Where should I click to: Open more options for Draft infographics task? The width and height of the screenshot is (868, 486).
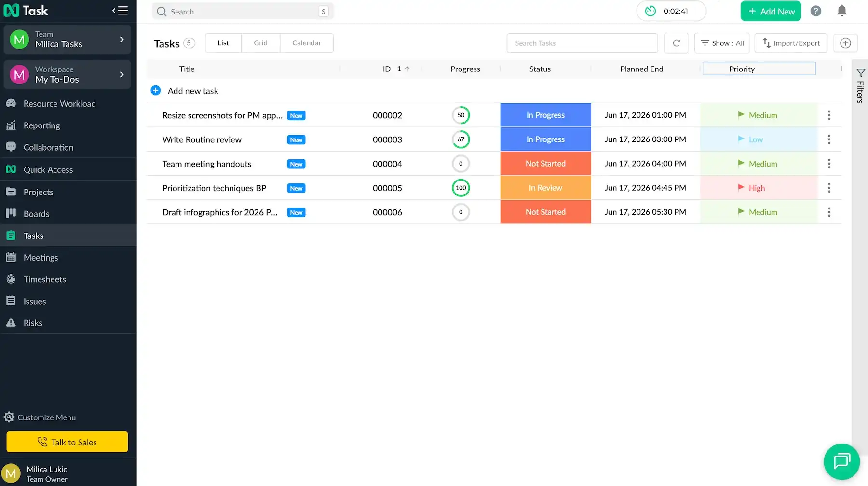(829, 212)
